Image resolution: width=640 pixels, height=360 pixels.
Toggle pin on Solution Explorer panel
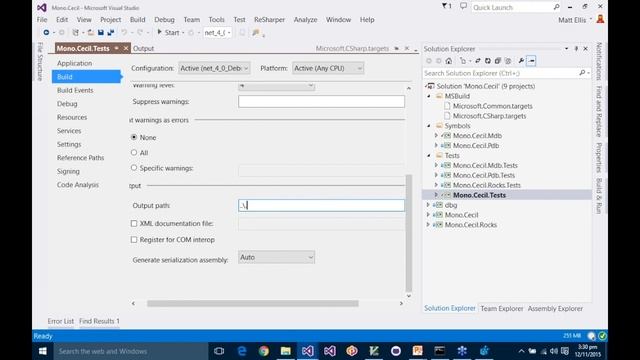click(576, 49)
